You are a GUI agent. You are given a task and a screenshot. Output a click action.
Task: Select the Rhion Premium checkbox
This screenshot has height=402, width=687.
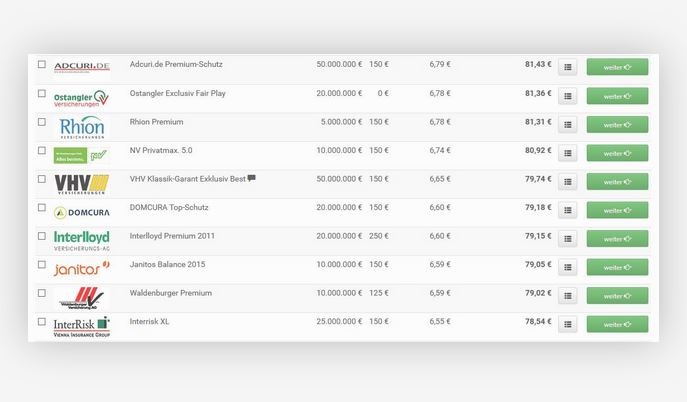[x=42, y=122]
